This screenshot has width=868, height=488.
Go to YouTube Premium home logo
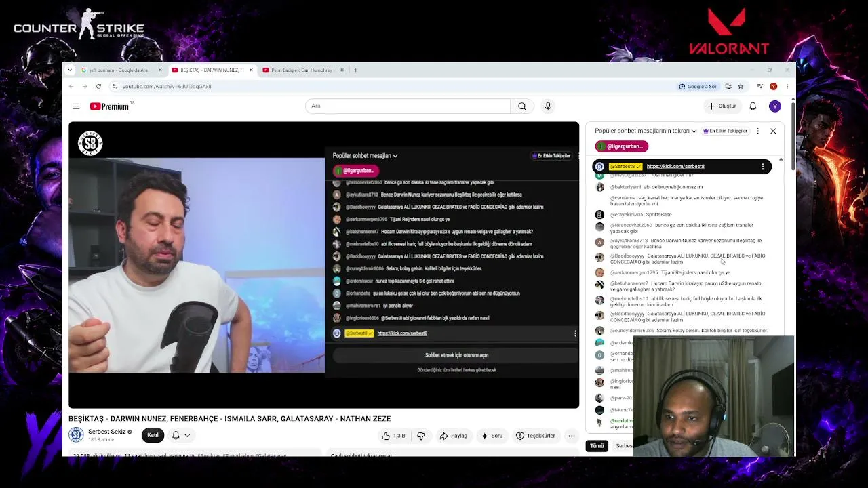110,106
